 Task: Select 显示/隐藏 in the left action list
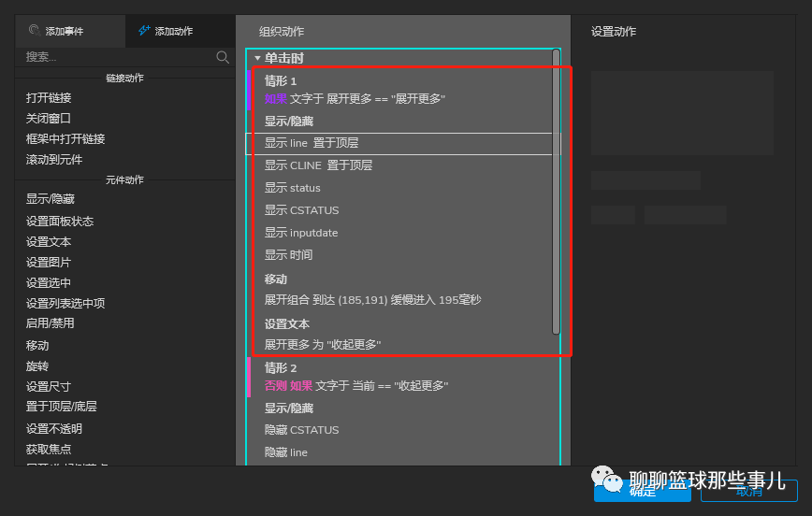point(51,199)
